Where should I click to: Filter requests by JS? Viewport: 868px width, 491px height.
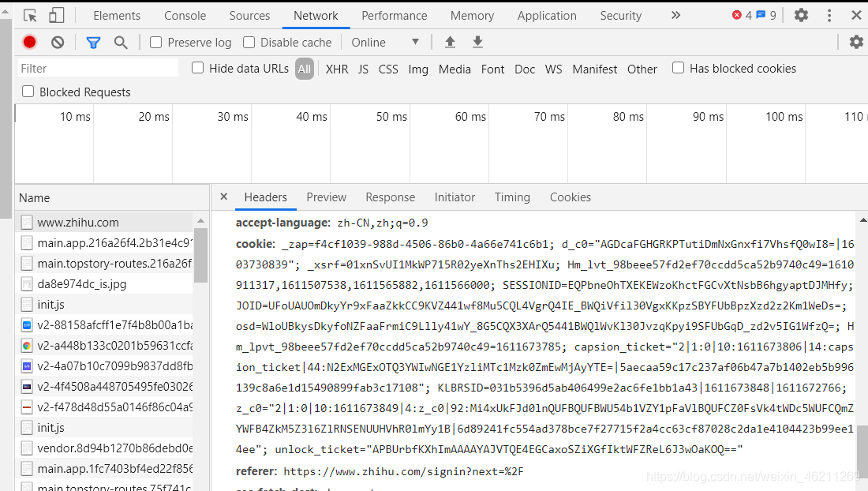coord(363,69)
